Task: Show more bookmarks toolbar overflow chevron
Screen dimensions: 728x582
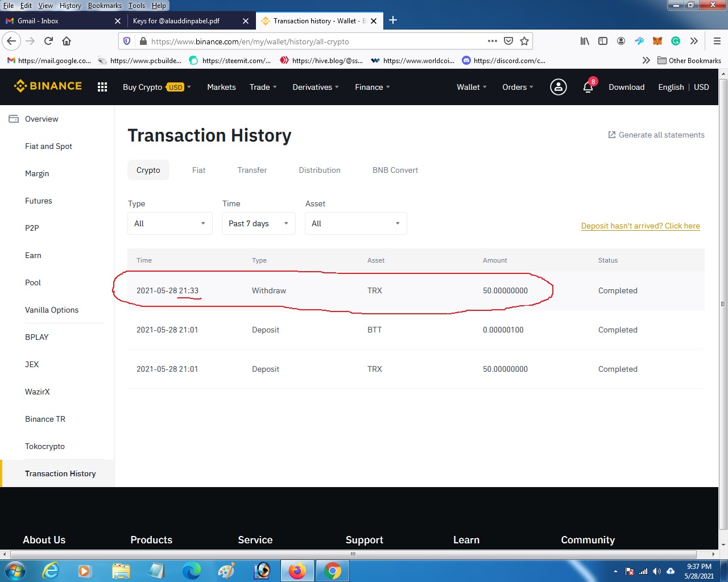Action: (646, 60)
